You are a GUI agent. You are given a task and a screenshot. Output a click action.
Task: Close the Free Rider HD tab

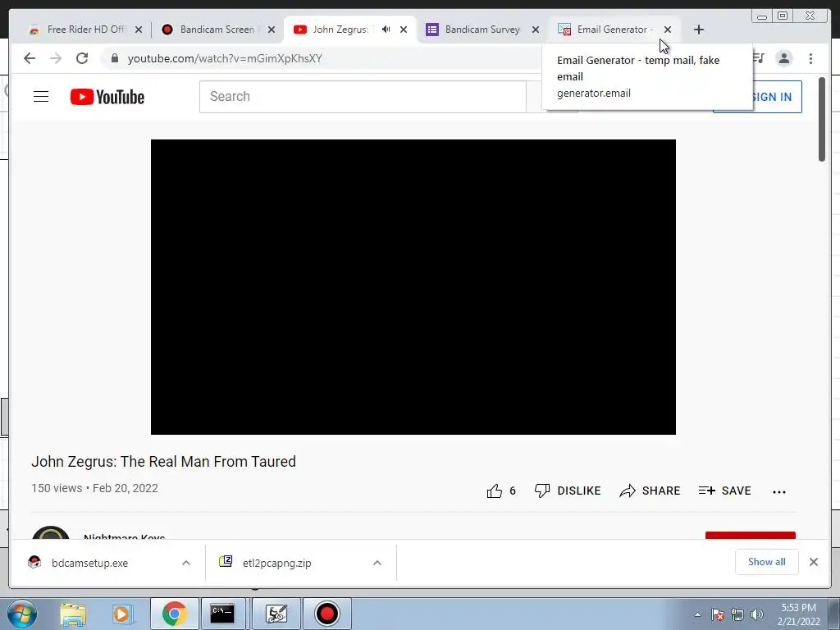pos(139,30)
